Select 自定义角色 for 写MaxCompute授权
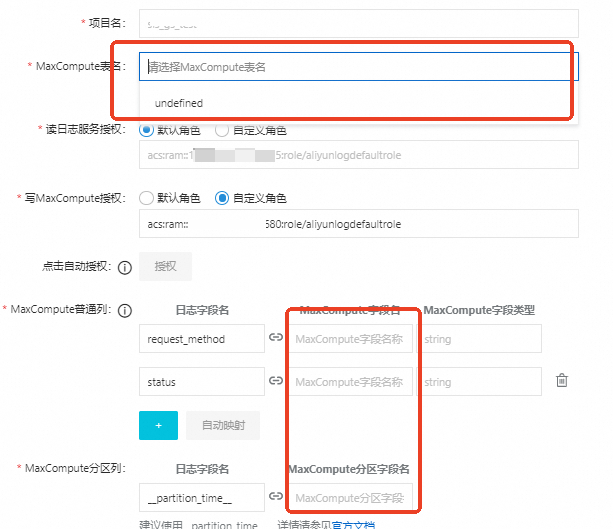Viewport: 613px width, 529px height. (x=222, y=198)
